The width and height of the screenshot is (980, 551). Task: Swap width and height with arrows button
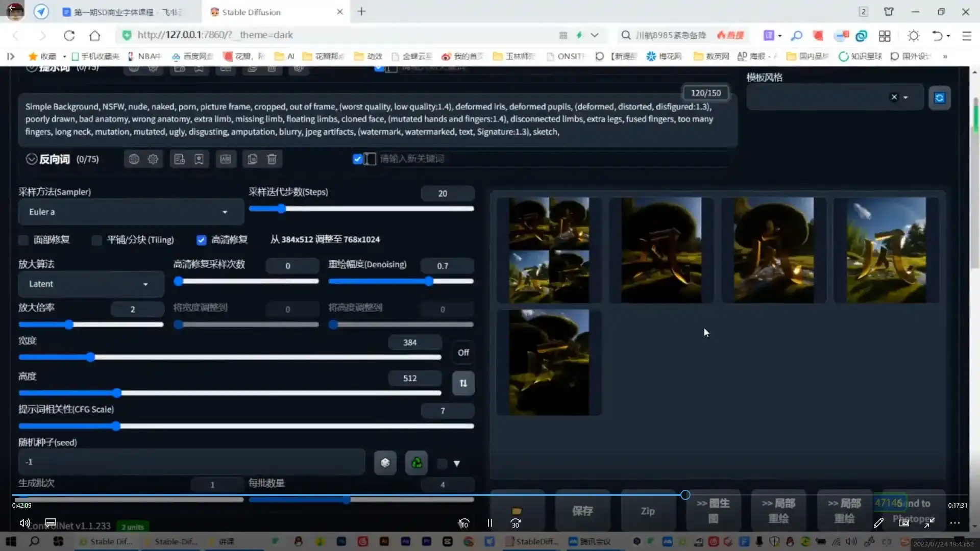pos(463,383)
